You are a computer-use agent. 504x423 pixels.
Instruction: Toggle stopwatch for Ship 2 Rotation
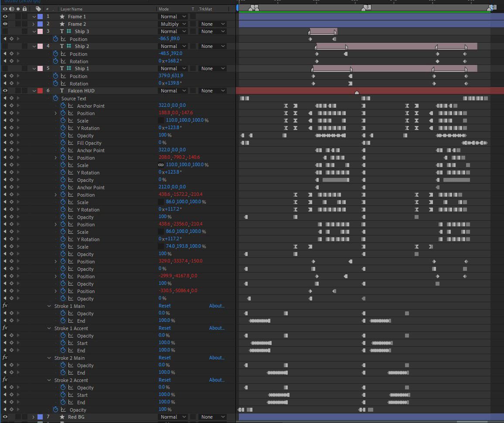click(x=56, y=61)
